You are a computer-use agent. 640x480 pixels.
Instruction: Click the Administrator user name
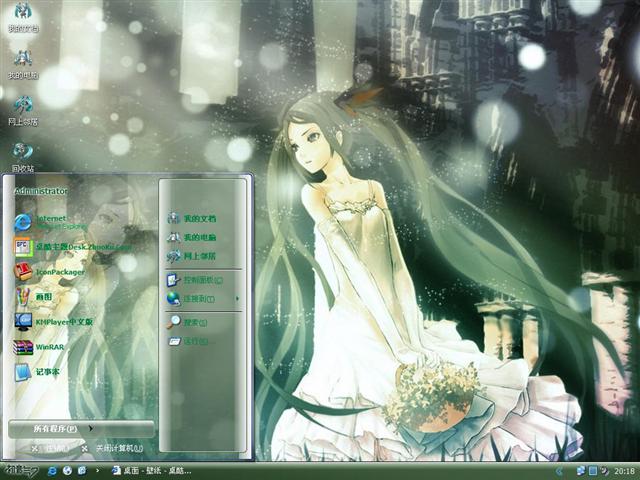pyautogui.click(x=41, y=191)
